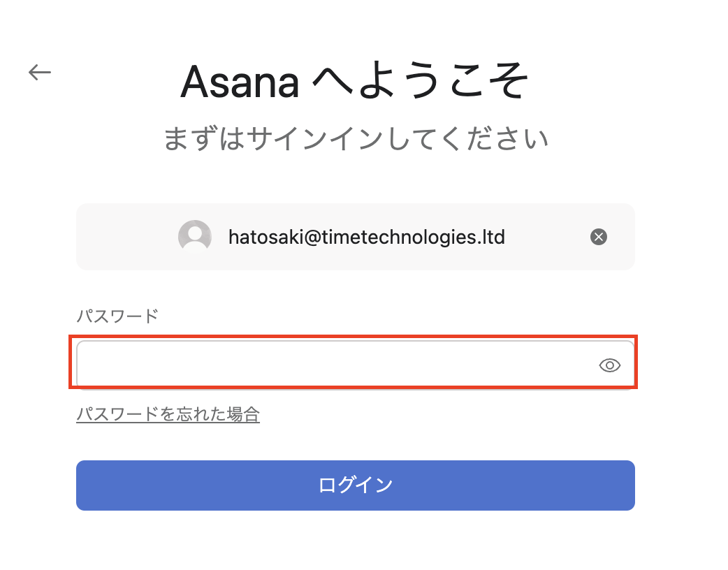Click the パスワード field label
Image resolution: width=728 pixels, height=570 pixels.
pos(117,316)
